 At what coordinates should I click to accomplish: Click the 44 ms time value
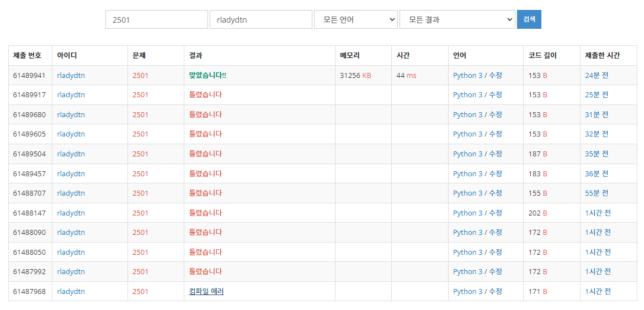point(406,75)
